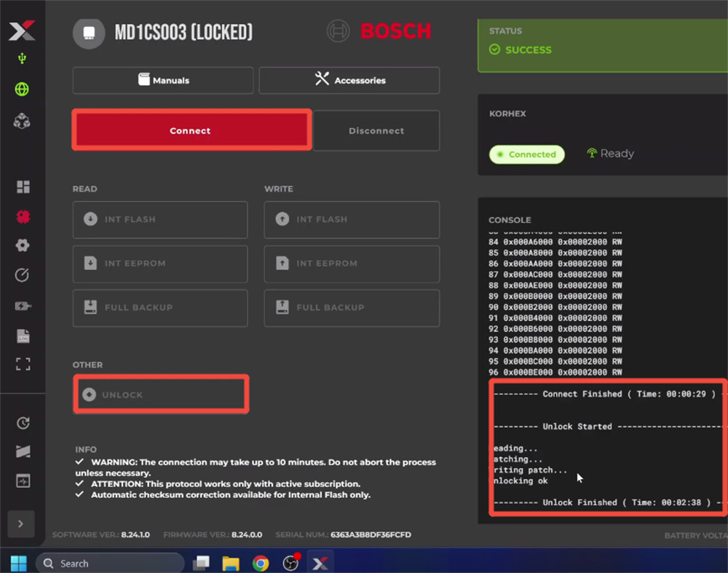Open the Accessories section
The height and width of the screenshot is (573, 728).
(349, 80)
